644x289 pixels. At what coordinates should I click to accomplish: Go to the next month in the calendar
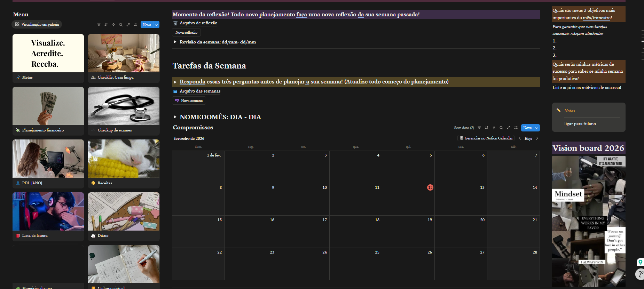(537, 138)
